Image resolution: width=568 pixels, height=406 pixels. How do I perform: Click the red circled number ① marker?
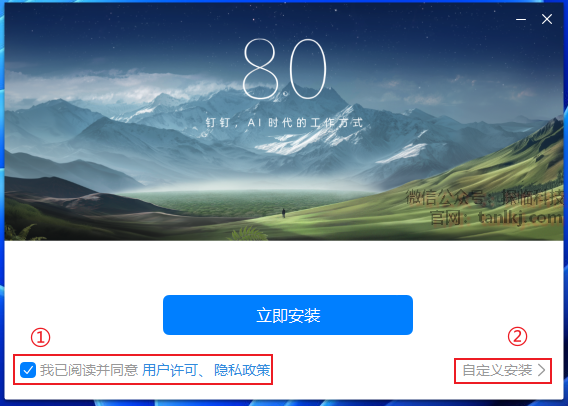(x=40, y=338)
